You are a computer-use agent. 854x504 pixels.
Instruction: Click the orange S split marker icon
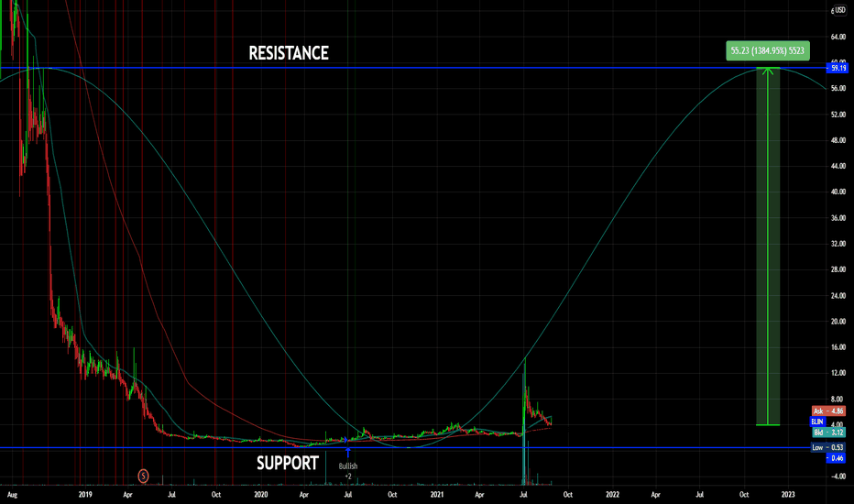pos(143,477)
